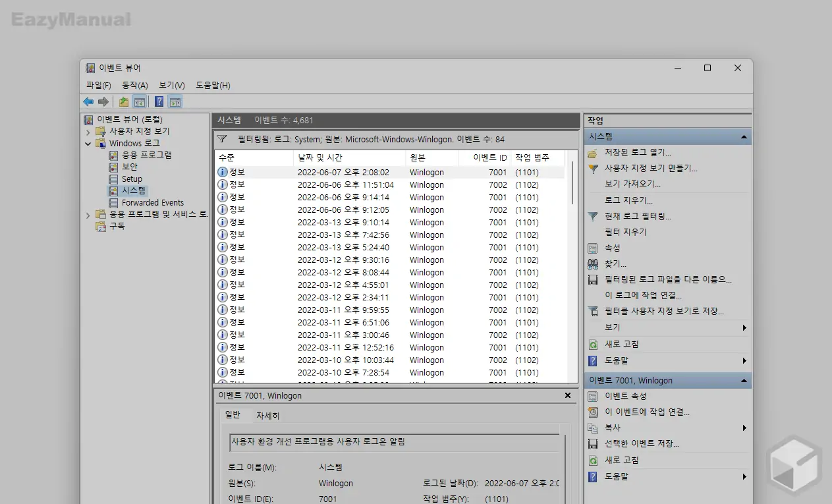Toggle the console tree pane toolbar icon

pos(139,101)
